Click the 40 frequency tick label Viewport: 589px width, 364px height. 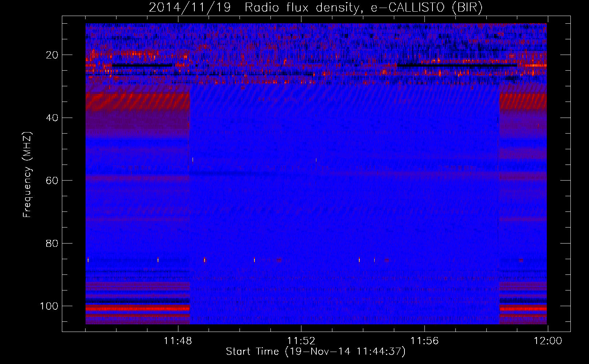click(x=52, y=118)
